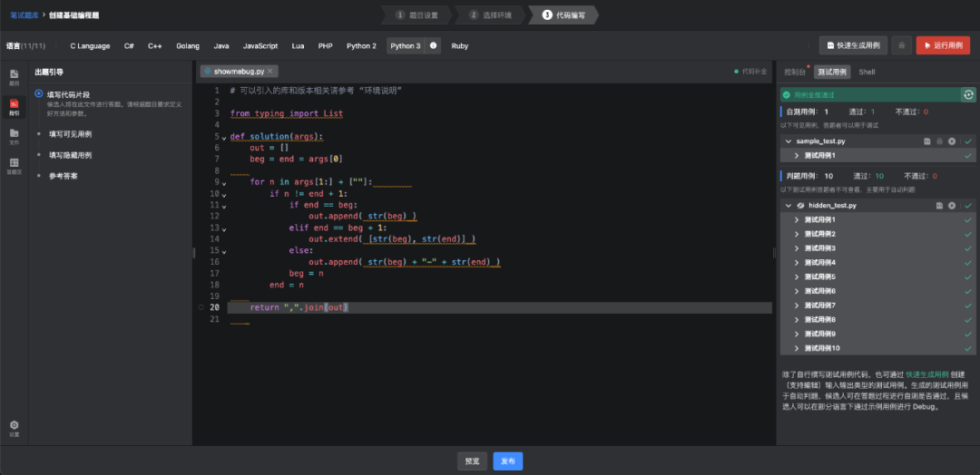Click the green 快速生成用例 link in help text
The image size is (980, 475).
click(926, 374)
